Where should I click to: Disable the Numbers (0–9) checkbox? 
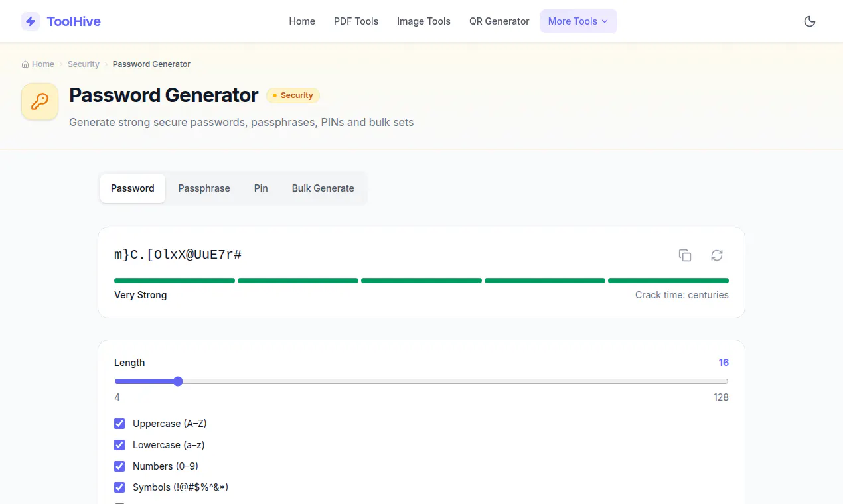coord(119,466)
